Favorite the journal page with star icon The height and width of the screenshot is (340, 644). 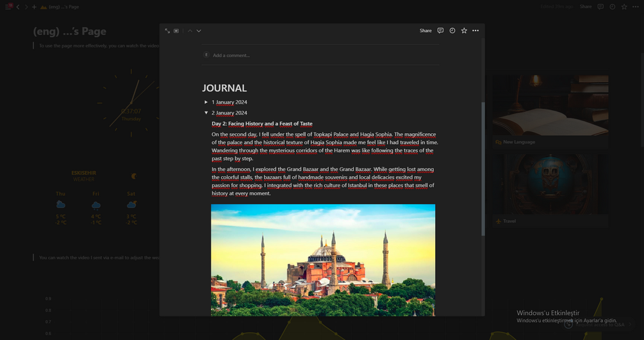464,30
